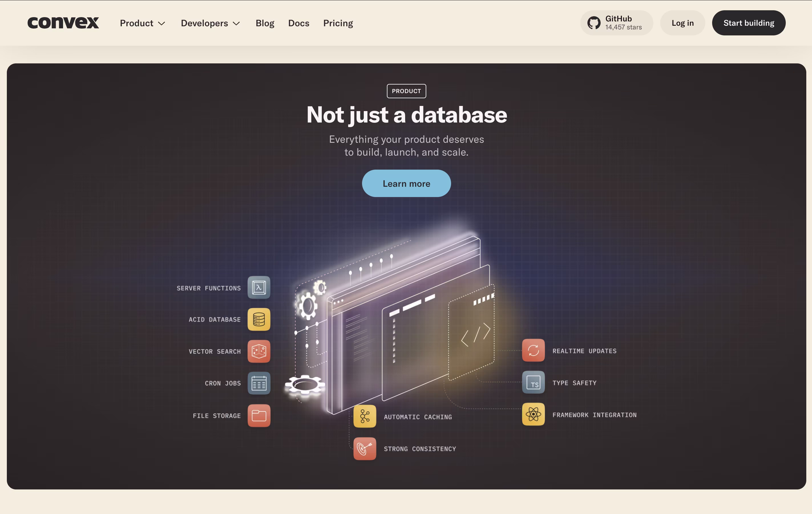812x514 pixels.
Task: Click the Log in button
Action: point(682,23)
